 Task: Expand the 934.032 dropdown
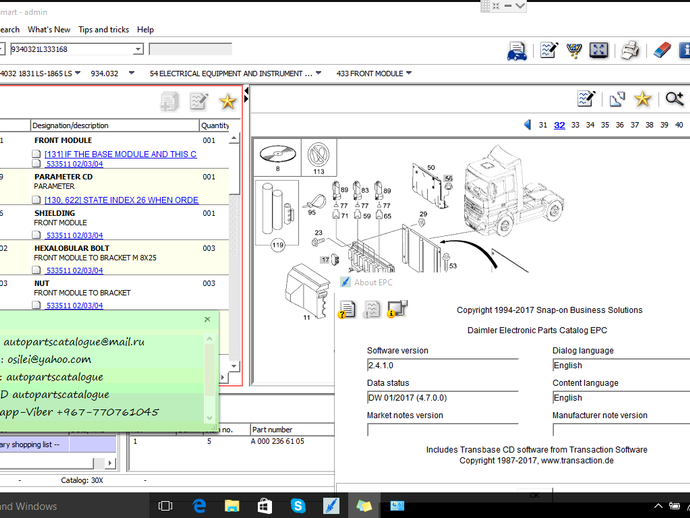click(x=131, y=73)
